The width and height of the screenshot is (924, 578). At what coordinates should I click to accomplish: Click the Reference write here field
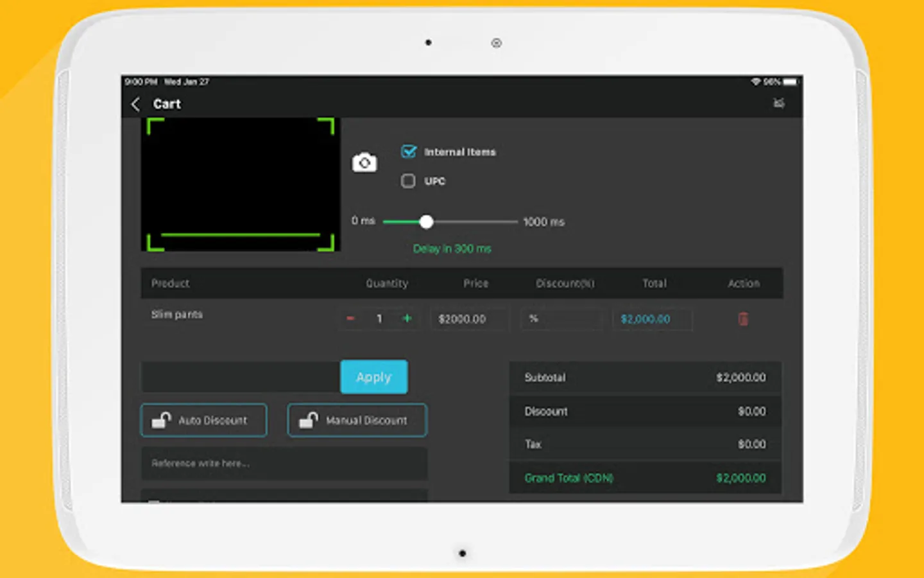coord(284,464)
